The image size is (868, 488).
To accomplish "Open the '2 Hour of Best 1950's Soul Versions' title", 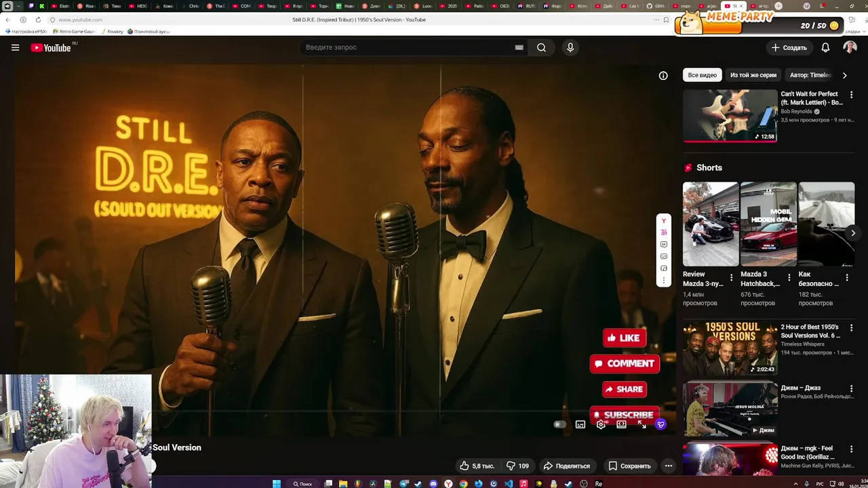I will 810,331.
